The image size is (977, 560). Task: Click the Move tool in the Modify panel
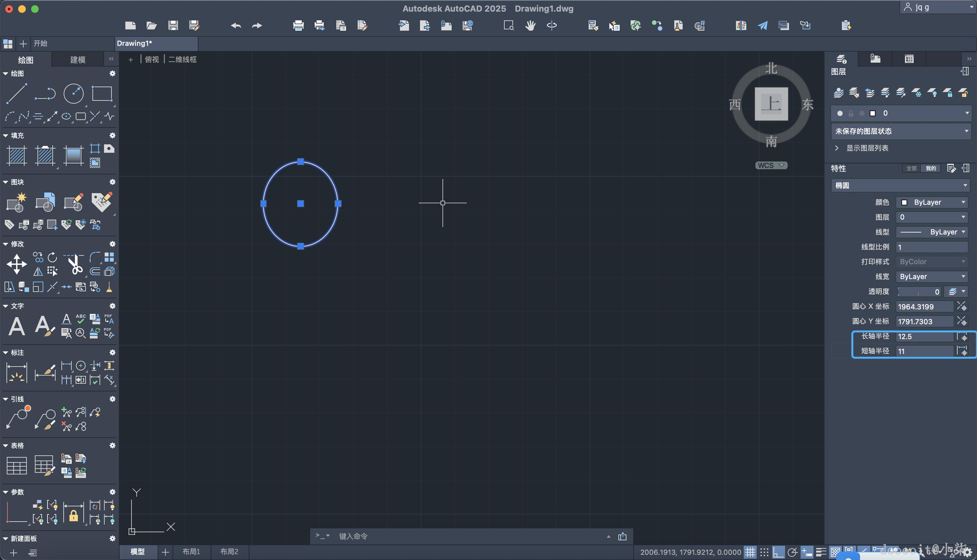(x=16, y=264)
